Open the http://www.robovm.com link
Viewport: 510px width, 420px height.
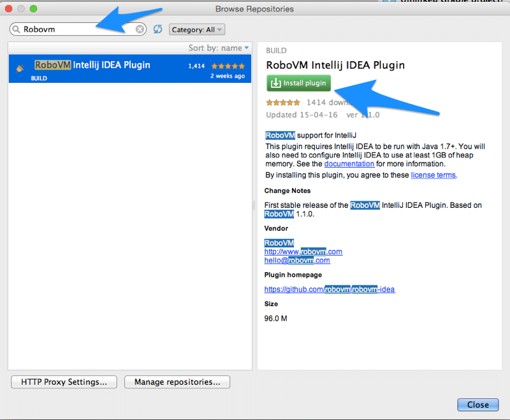[303, 252]
